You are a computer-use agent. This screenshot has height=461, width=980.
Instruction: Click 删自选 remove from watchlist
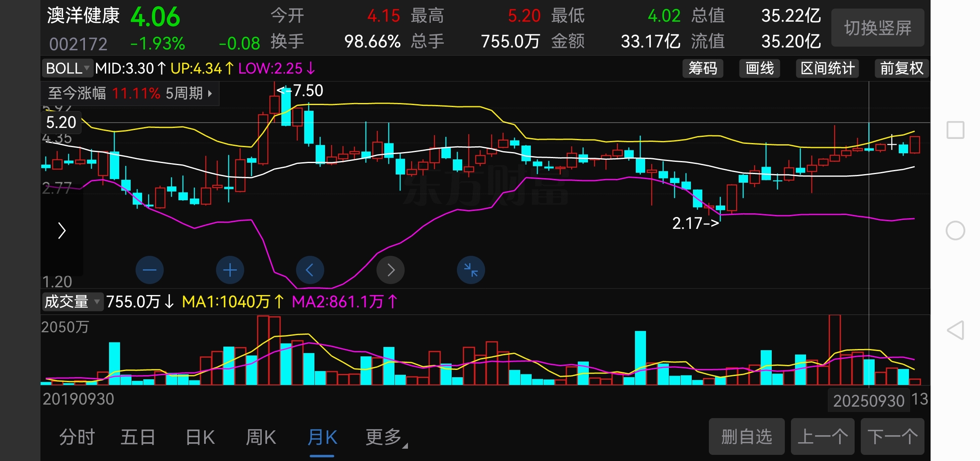point(746,436)
